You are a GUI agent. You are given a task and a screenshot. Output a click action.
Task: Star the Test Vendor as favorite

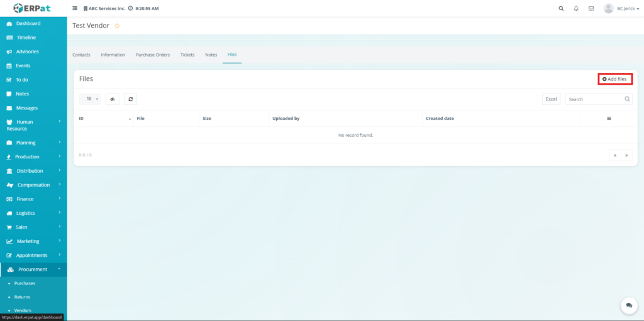[117, 26]
